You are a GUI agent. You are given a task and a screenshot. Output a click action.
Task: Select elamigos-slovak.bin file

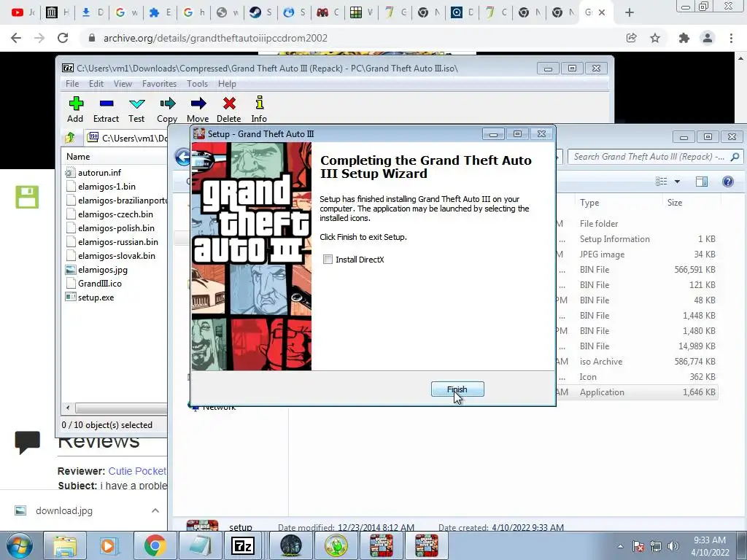point(117,256)
